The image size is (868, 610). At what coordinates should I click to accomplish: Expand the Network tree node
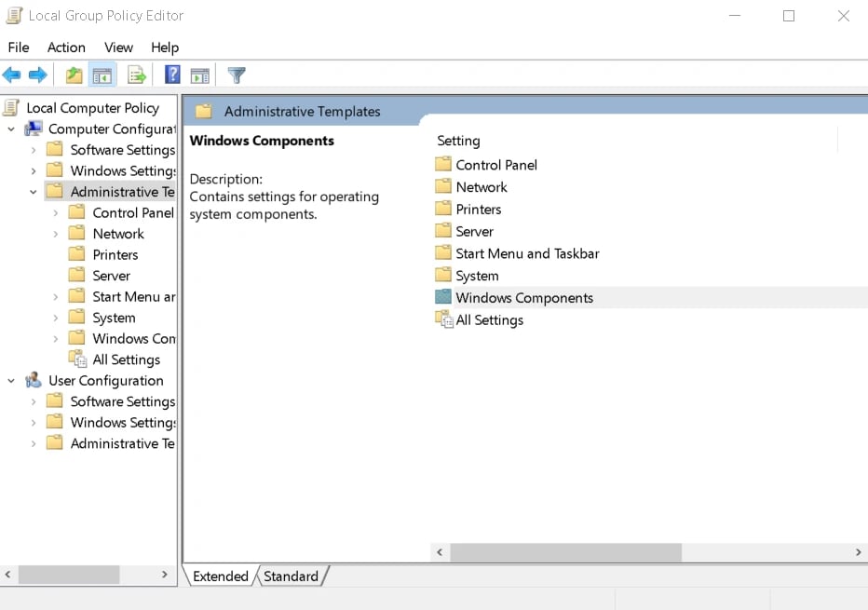tap(55, 234)
